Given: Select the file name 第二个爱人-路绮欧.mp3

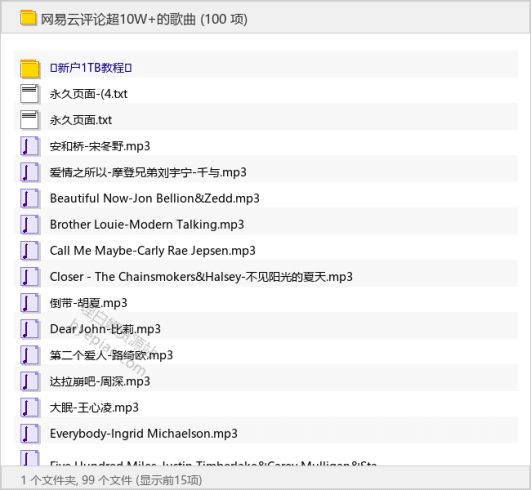Looking at the screenshot, I should pos(111,355).
